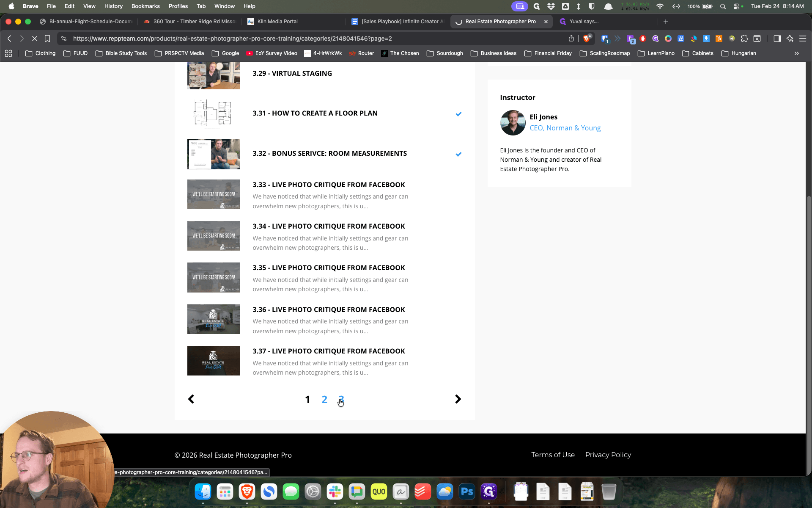Open 3.29 Virtual Staging lesson title
The width and height of the screenshot is (812, 508).
tap(292, 74)
